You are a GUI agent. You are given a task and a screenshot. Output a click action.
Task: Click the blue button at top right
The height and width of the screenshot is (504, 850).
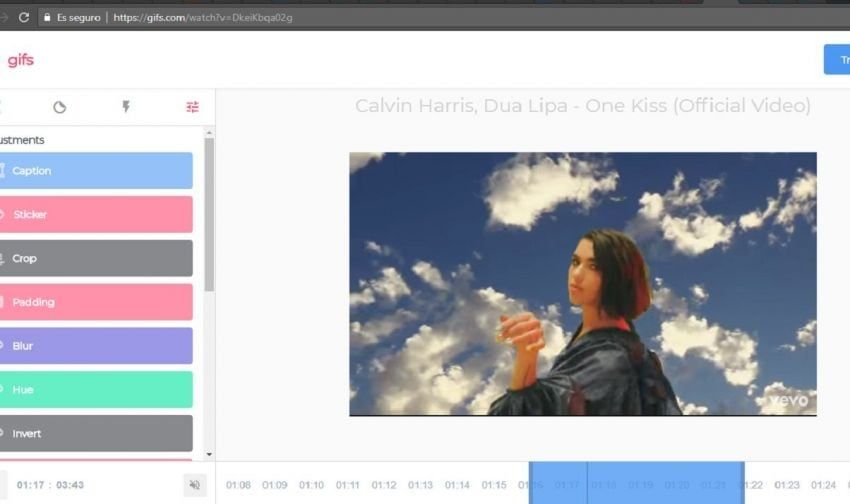click(837, 60)
